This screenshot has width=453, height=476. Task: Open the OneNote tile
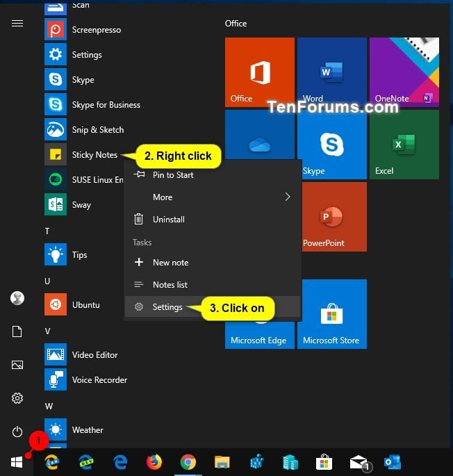pyautogui.click(x=404, y=72)
